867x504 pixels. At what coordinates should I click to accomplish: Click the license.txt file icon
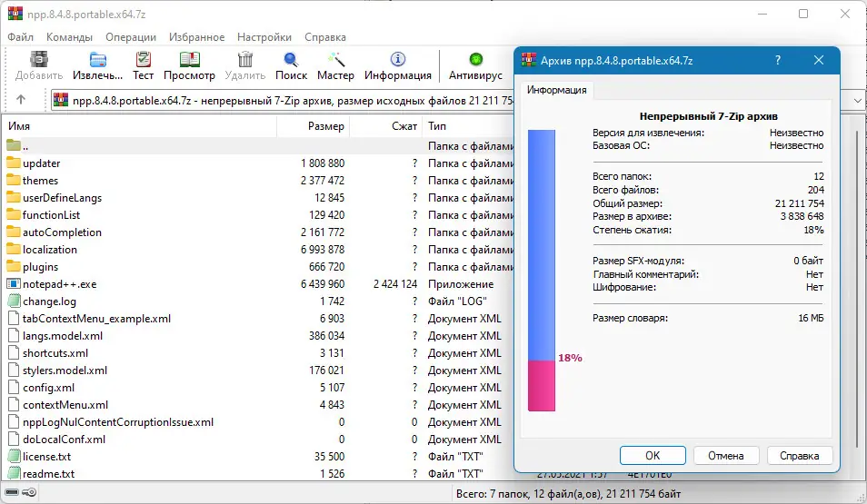(14, 457)
